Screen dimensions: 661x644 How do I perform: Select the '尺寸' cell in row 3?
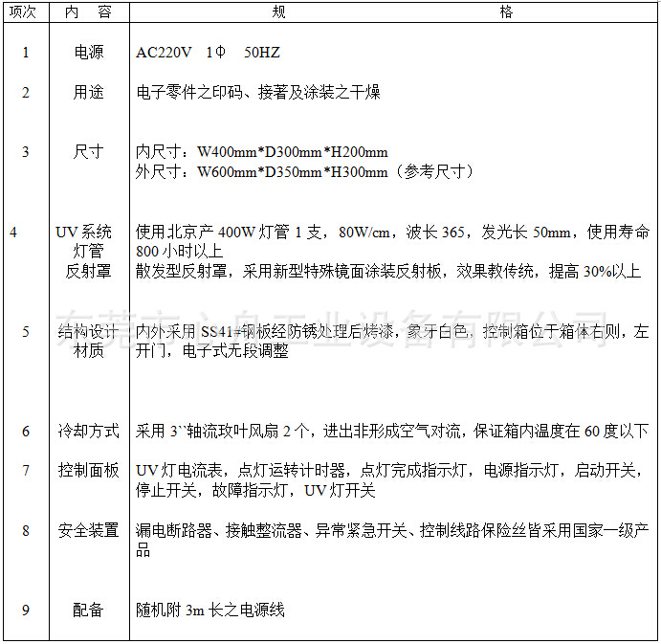(89, 152)
